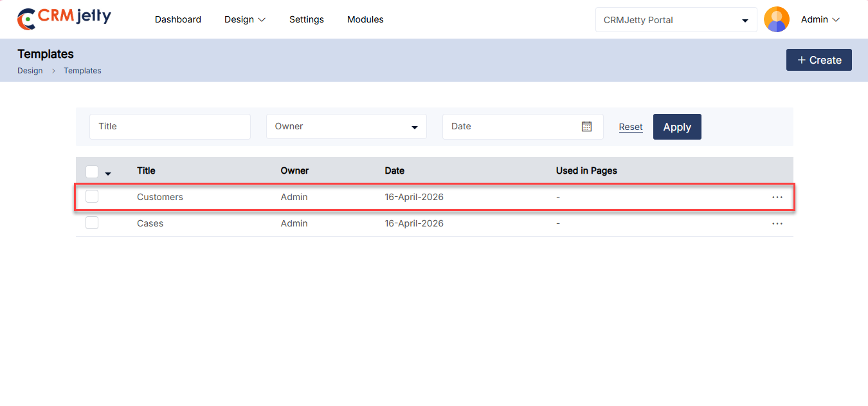Click the CRMJetty logo
This screenshot has height=406, width=868.
point(64,19)
